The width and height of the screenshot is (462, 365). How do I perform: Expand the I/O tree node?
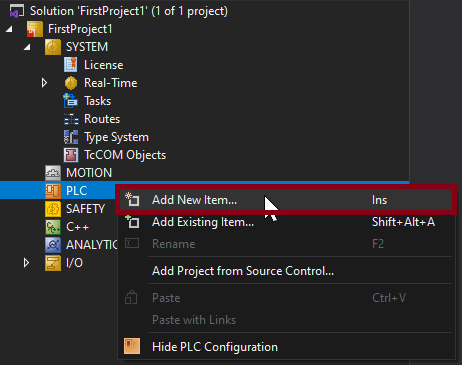(26, 263)
